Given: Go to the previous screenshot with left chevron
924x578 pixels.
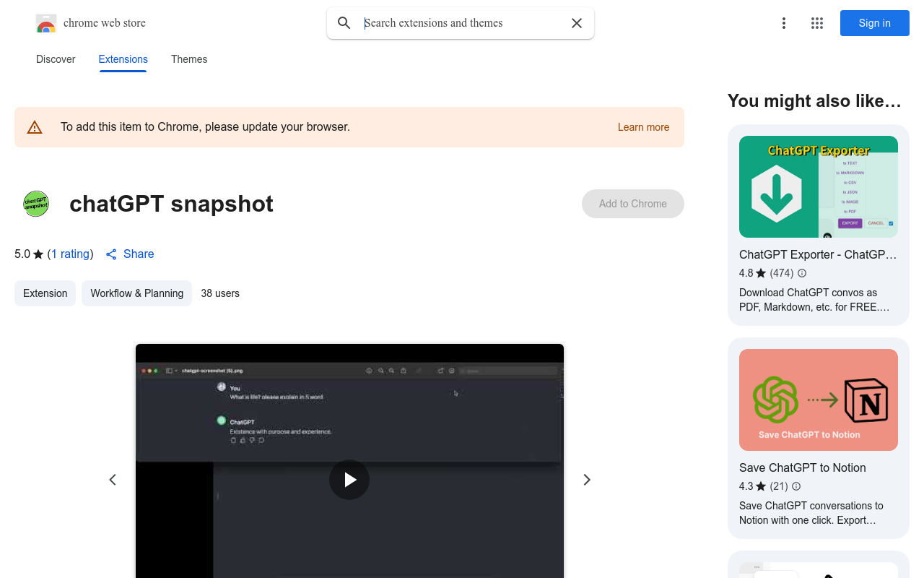Looking at the screenshot, I should click(x=113, y=480).
